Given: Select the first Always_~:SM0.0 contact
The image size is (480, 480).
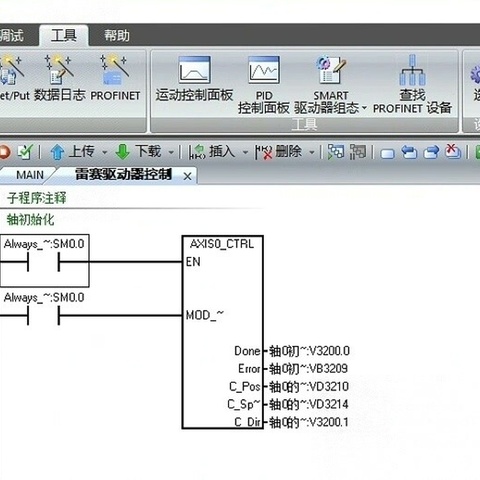Looking at the screenshot, I should pyautogui.click(x=44, y=261).
